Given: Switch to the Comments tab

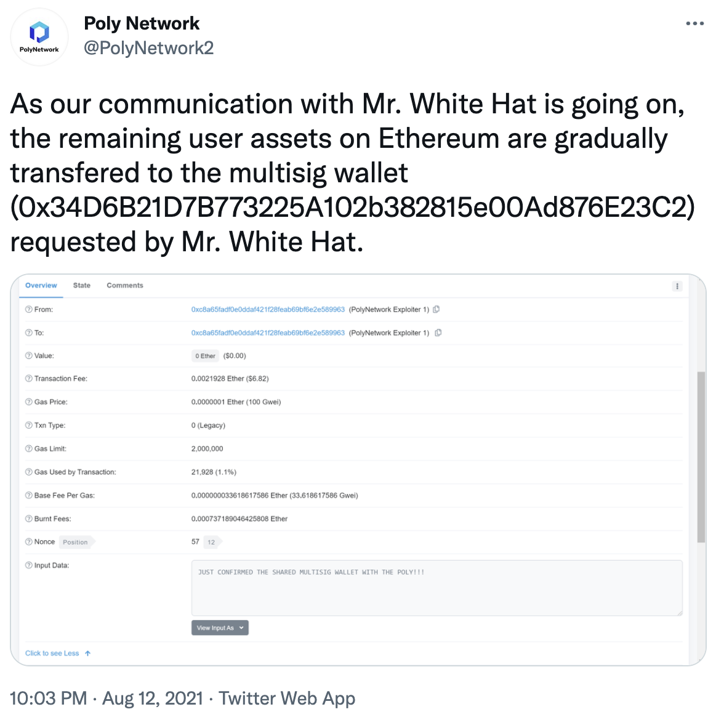Looking at the screenshot, I should pyautogui.click(x=125, y=285).
